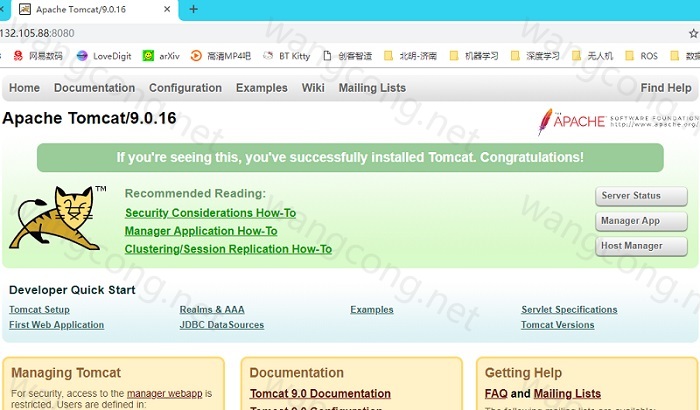Click the green congratulations banner
Image resolution: width=700 pixels, height=410 pixels.
pyautogui.click(x=350, y=158)
